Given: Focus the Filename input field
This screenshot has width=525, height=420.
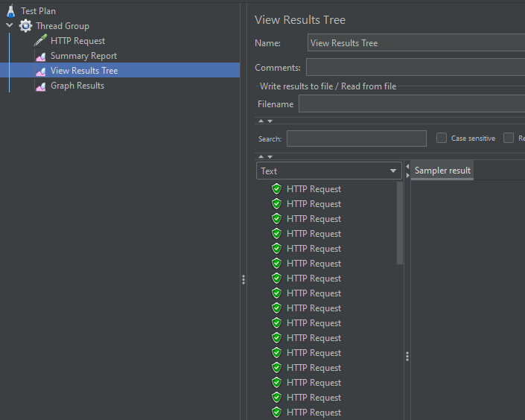Looking at the screenshot, I should click(412, 104).
